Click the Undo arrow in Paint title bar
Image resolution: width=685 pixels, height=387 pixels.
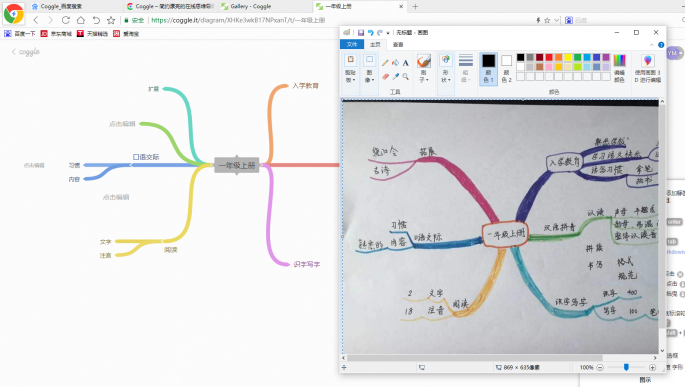click(x=370, y=33)
